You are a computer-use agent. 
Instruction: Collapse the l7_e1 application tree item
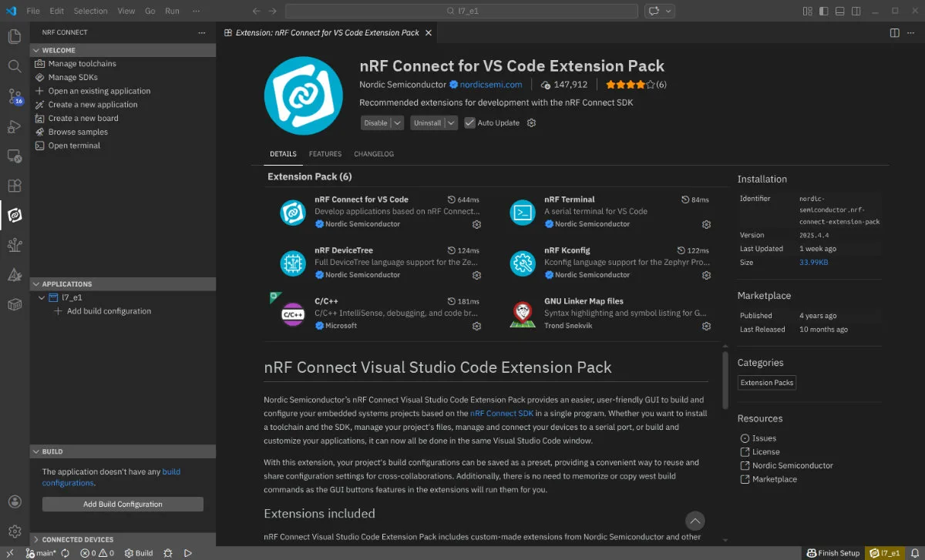click(42, 297)
